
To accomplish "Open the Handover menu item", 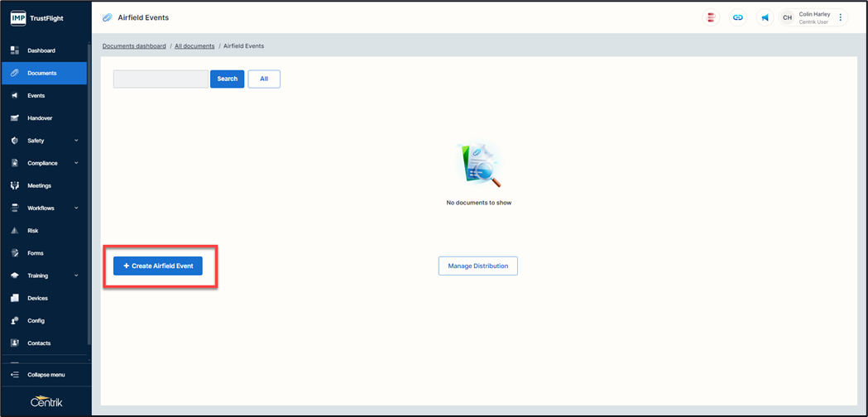I will (x=45, y=118).
